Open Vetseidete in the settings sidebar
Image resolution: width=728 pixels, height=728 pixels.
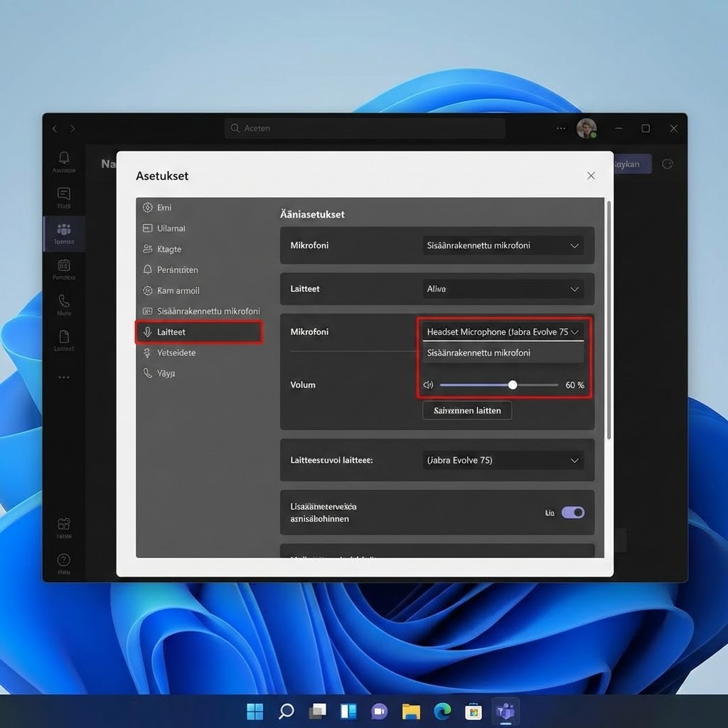176,353
